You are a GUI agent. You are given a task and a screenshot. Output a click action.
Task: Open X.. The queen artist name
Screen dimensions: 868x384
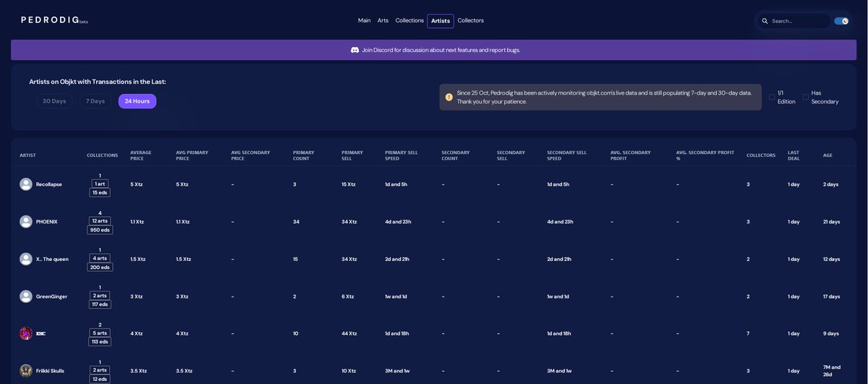tap(52, 259)
